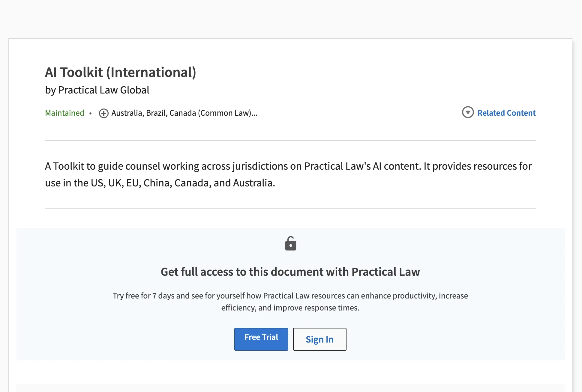Click the divider line below the description
582x392 pixels.
[290, 208]
